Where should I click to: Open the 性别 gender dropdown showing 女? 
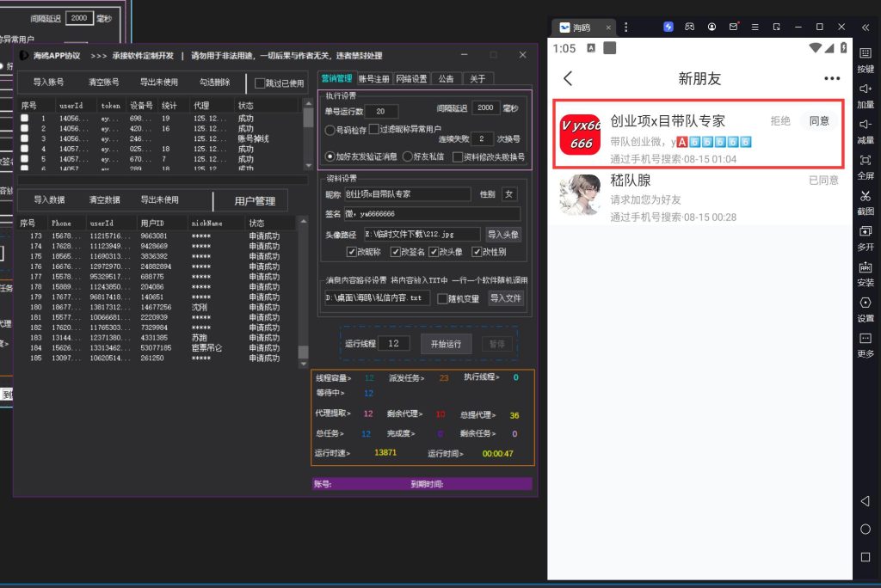(510, 194)
